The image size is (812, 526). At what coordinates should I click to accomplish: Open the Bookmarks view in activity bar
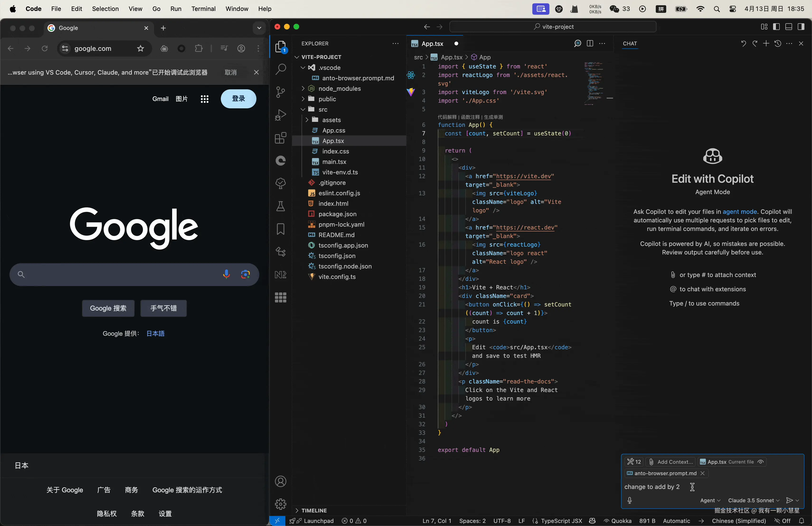coord(280,229)
